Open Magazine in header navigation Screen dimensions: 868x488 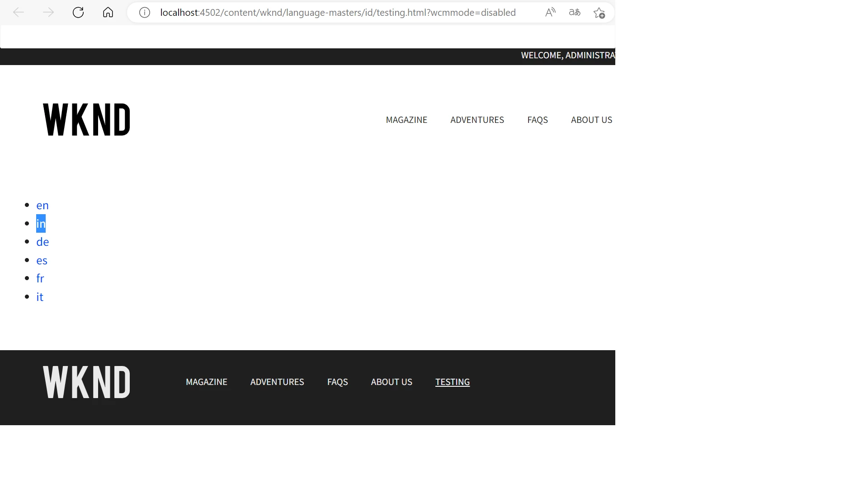click(406, 120)
